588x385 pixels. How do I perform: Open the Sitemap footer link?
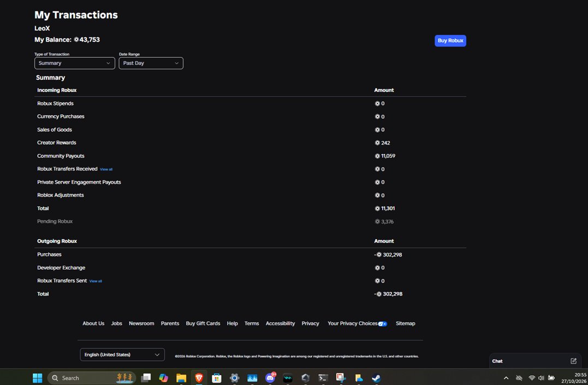pos(405,323)
